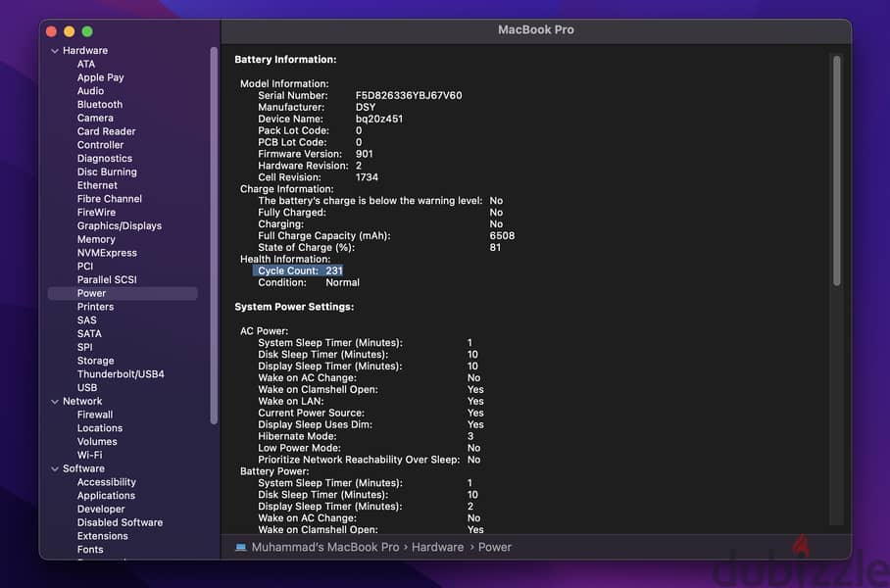Open Extensions under Software
This screenshot has height=588, width=890.
point(103,536)
